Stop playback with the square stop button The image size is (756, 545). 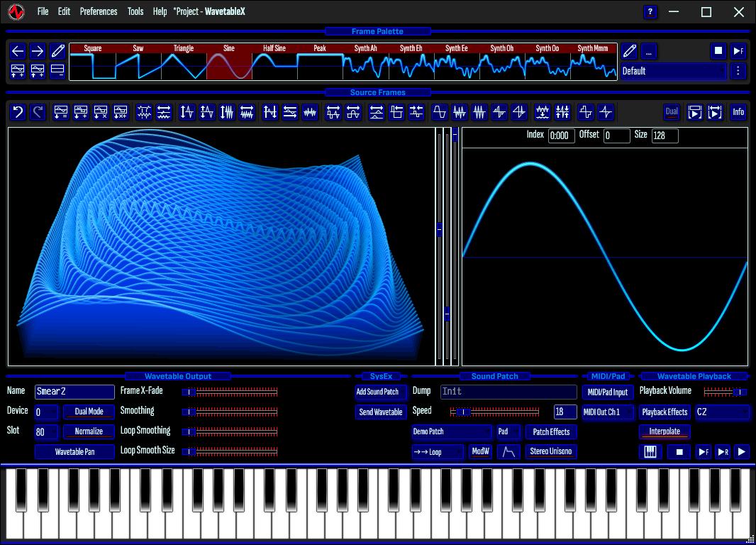pos(679,451)
